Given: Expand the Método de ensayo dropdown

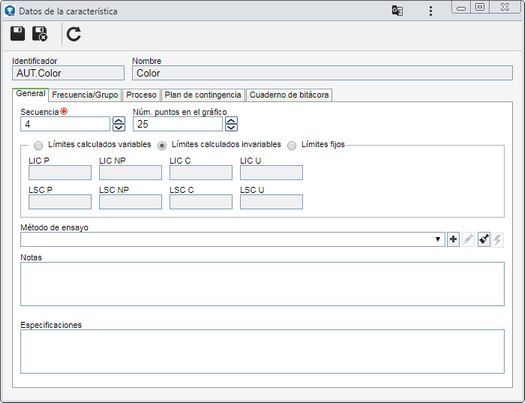Looking at the screenshot, I should click(437, 239).
